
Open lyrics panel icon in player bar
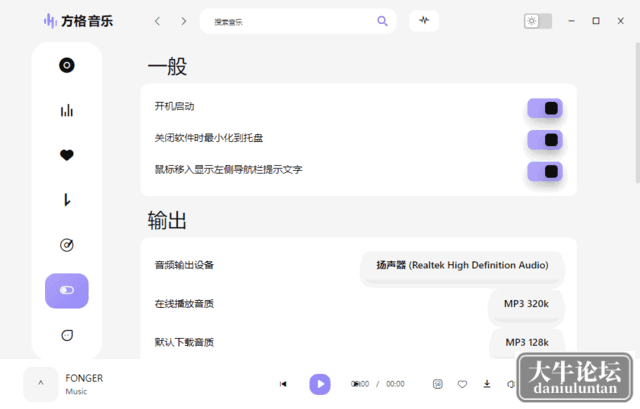point(438,384)
